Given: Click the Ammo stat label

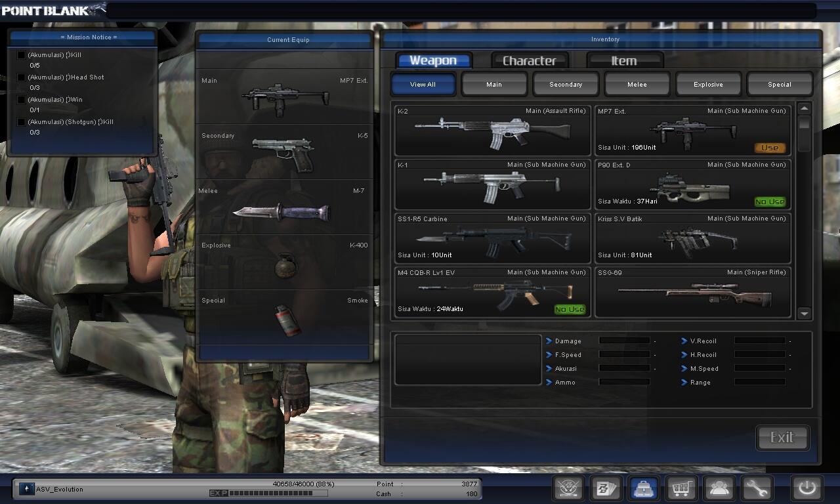Looking at the screenshot, I should 565,383.
